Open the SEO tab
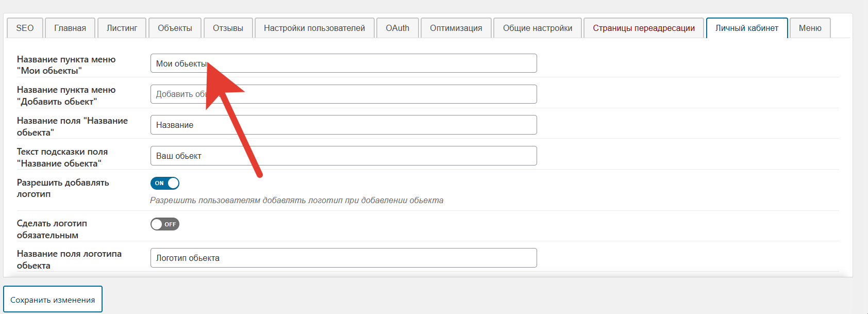The height and width of the screenshot is (314, 868). pos(25,28)
